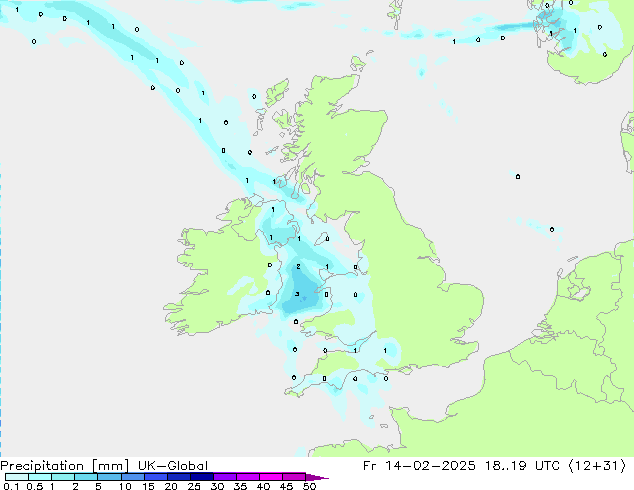Click the navy legend swatch between 25 and 30
Screen dimensions: 634x490
click(x=201, y=477)
